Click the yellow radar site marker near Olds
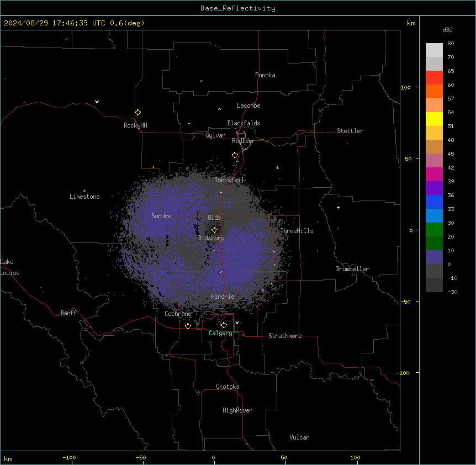This screenshot has height=465, width=476. [x=214, y=230]
